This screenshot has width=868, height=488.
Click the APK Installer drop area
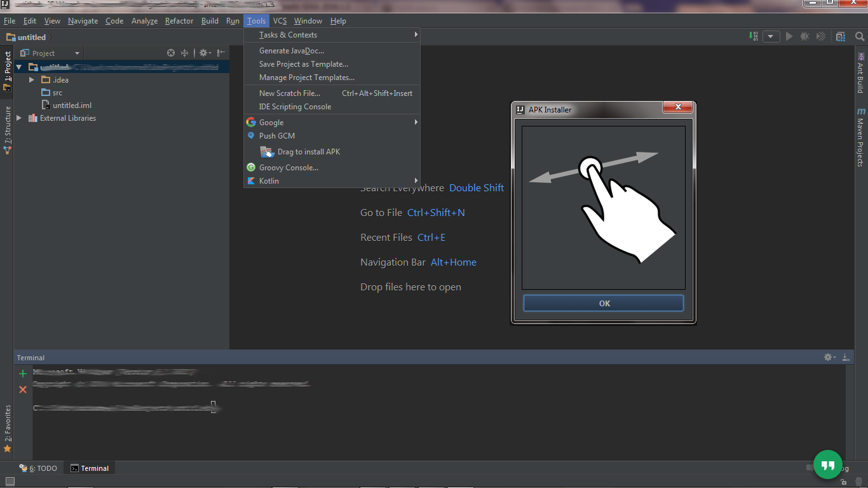pyautogui.click(x=604, y=208)
